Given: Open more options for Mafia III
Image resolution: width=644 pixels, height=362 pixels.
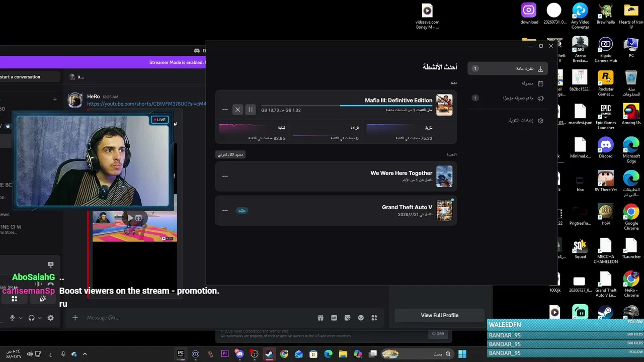Looking at the screenshot, I should 225,110.
